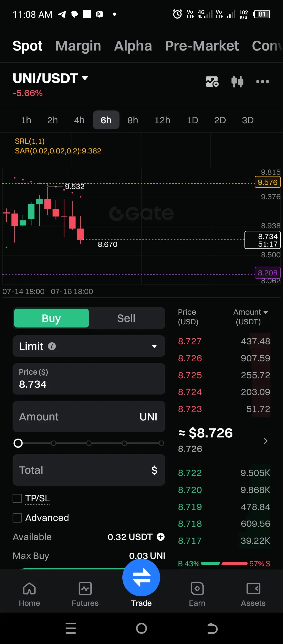Set amount slider to 100% stop
The width and height of the screenshot is (283, 644).
tap(161, 443)
